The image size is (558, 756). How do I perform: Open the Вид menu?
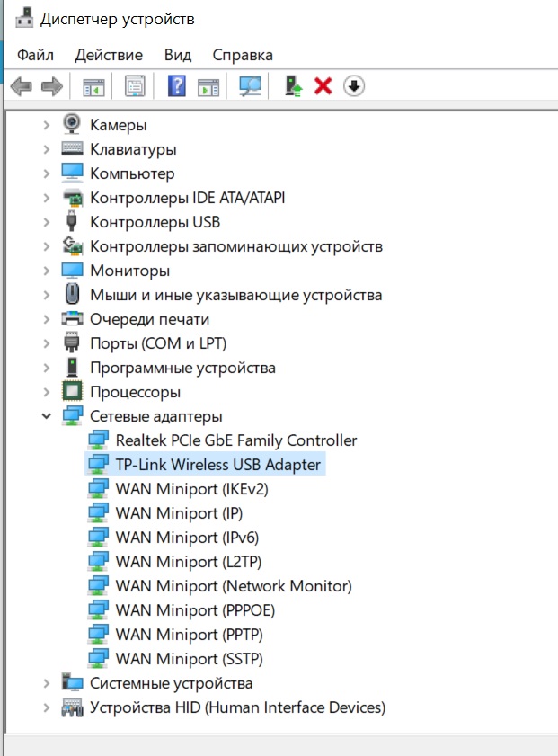[x=178, y=55]
